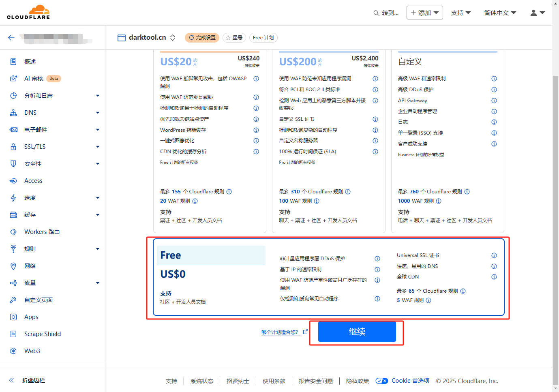This screenshot has height=392, width=559.
Task: Expand the 电子邮件 section arrow
Action: pos(98,130)
